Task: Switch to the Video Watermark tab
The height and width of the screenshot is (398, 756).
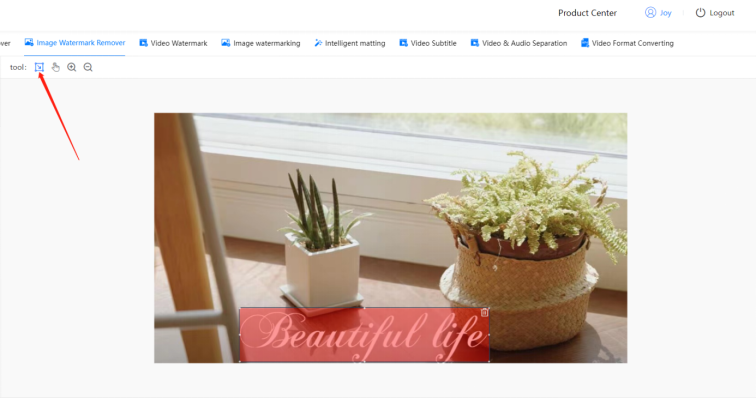Action: coord(173,43)
